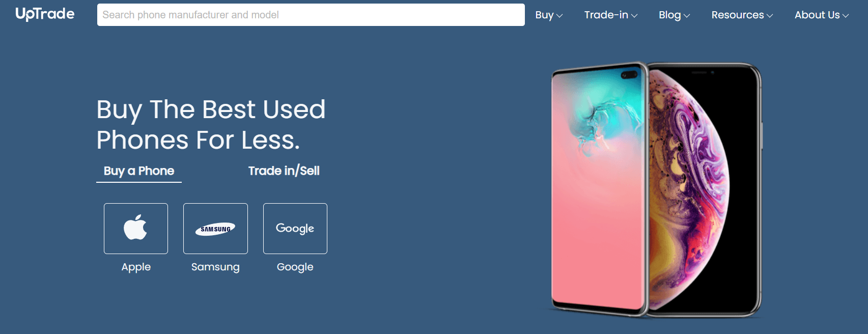This screenshot has width=868, height=334.
Task: Click the chevron arrow beside Buy
Action: (559, 16)
